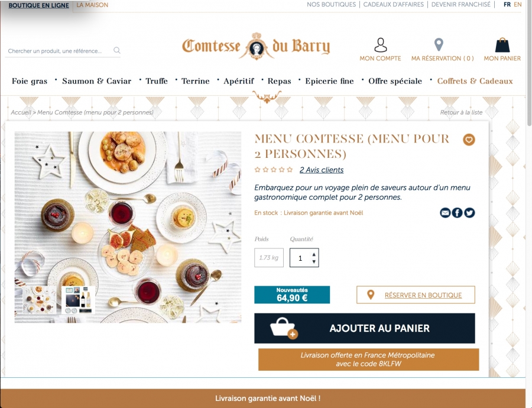Screen dimensions: 532x408
Task: Switch language to EN
Action: click(517, 4)
